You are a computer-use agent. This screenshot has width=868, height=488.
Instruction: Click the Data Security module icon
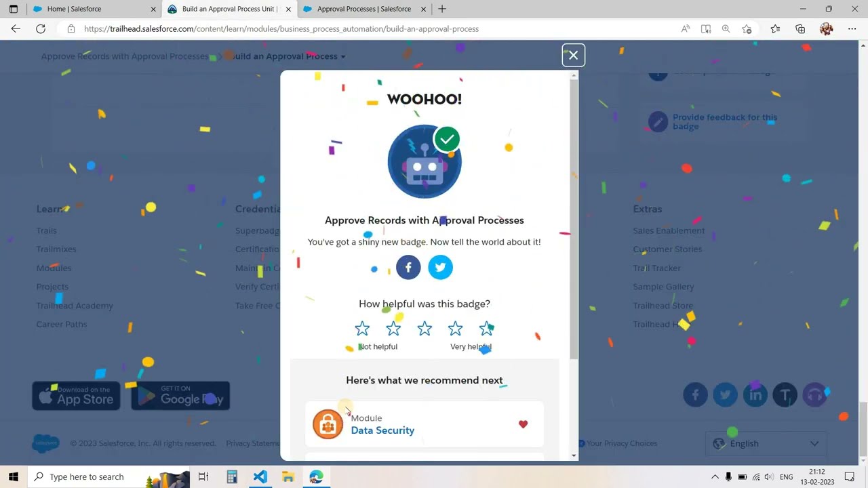tap(328, 424)
